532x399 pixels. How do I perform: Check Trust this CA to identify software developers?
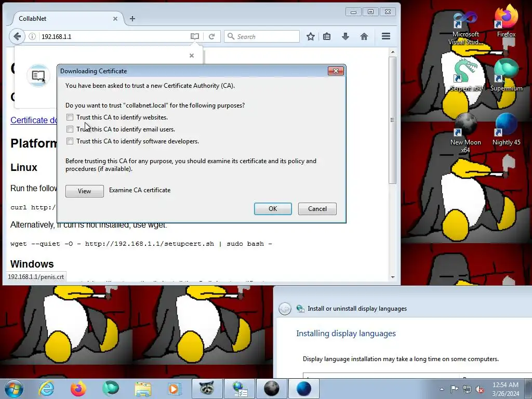[x=70, y=141]
